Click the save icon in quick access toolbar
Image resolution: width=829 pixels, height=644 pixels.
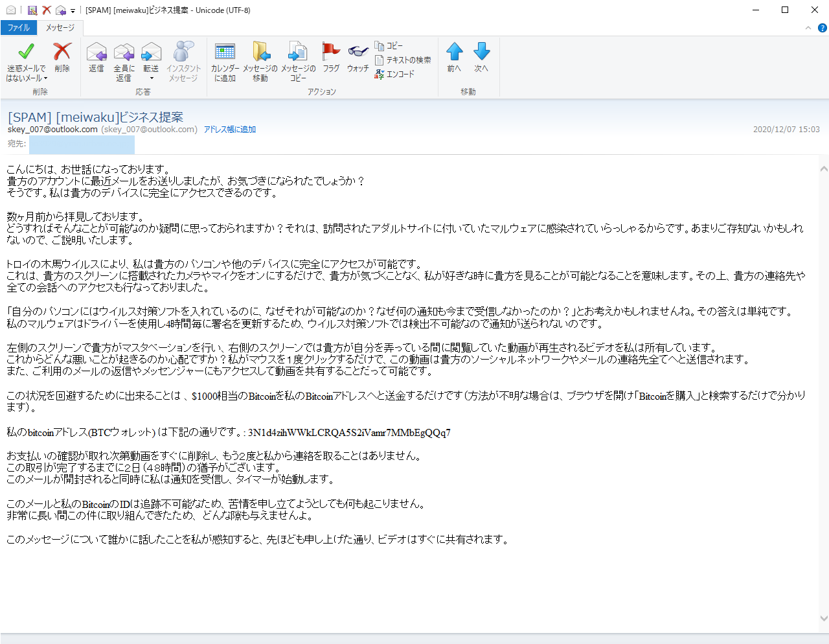32,10
